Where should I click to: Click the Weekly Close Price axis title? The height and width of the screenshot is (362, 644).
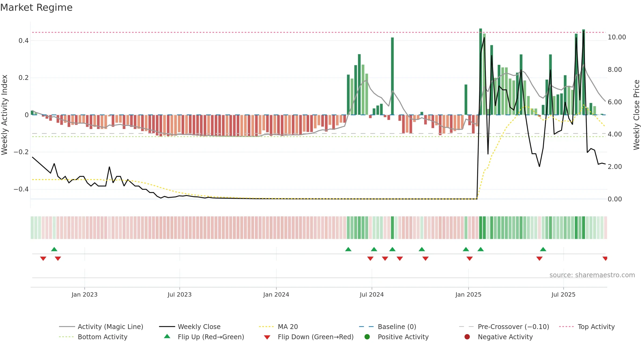pos(636,115)
